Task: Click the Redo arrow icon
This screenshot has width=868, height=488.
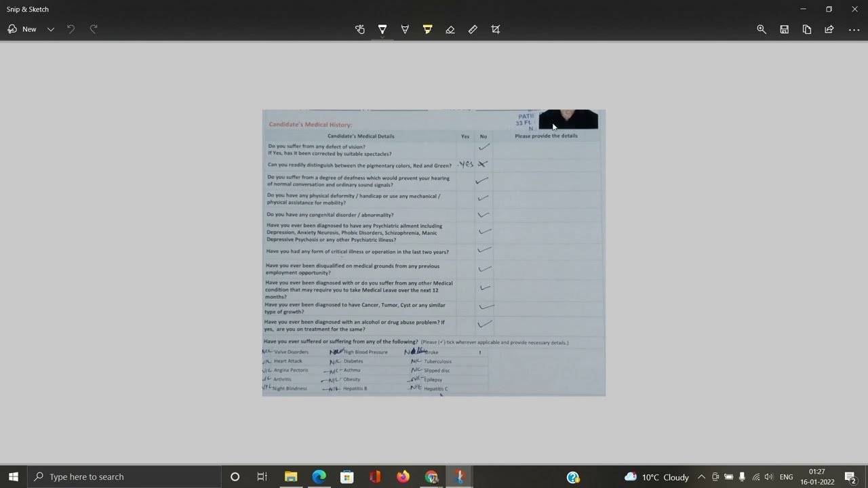Action: click(x=94, y=29)
